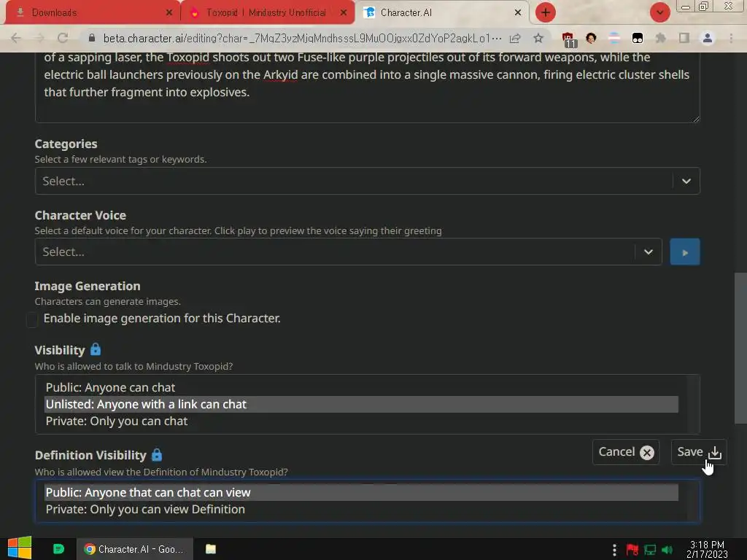The width and height of the screenshot is (747, 560).
Task: Switch to the Toxopid Mindustry Unofficial tab
Action: [x=267, y=13]
